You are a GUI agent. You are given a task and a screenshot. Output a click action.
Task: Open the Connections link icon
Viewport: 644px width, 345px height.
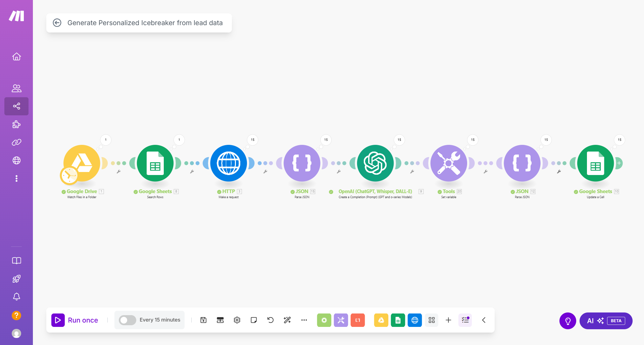pos(16,142)
